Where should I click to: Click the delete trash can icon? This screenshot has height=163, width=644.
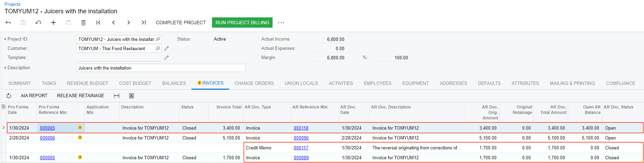[83, 23]
